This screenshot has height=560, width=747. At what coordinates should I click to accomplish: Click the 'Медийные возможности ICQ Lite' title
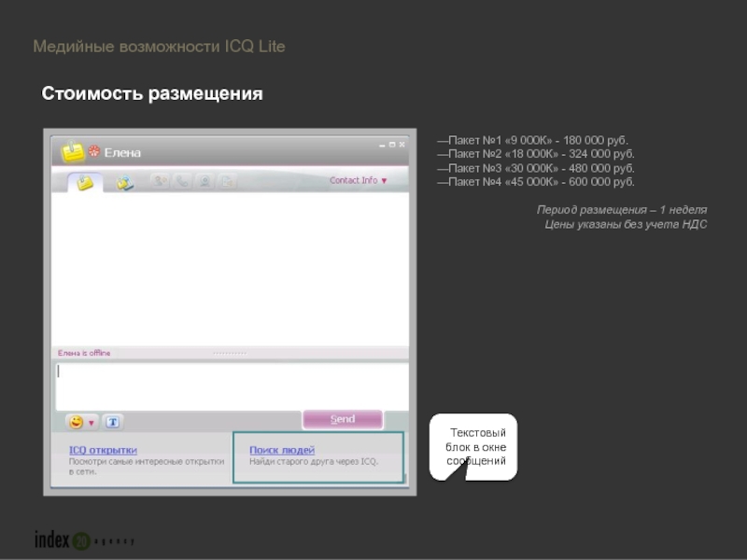tap(159, 46)
